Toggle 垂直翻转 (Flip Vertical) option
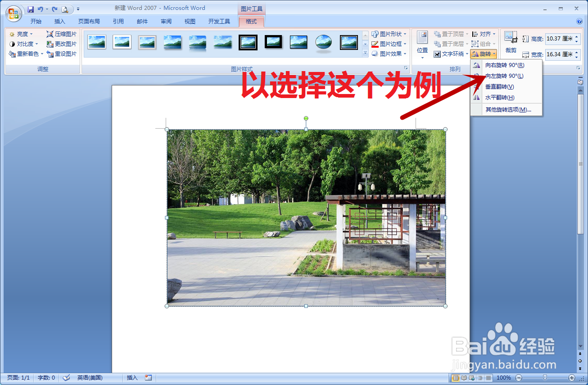 pos(499,87)
